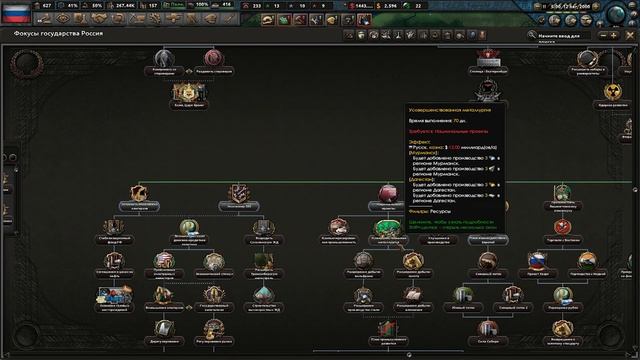This screenshot has height=360, width=640.
Task: Select the Перезапуск рубля focus icon
Action: point(562,295)
